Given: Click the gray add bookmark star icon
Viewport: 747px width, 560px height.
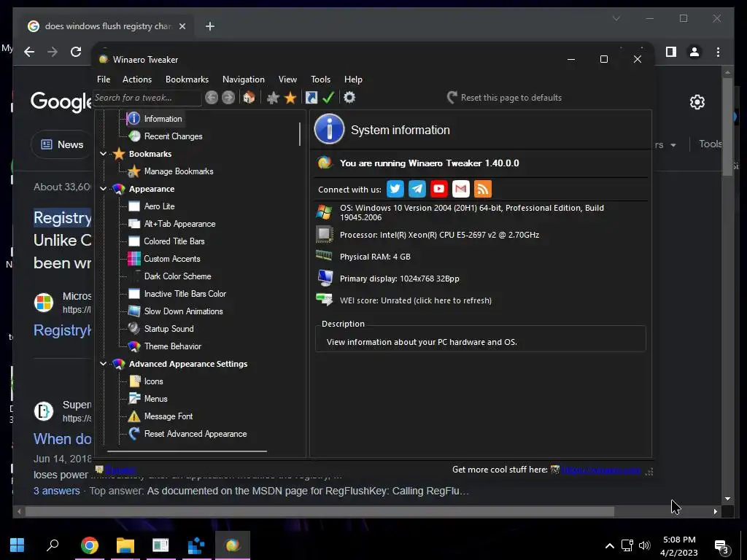Looking at the screenshot, I should (x=273, y=98).
